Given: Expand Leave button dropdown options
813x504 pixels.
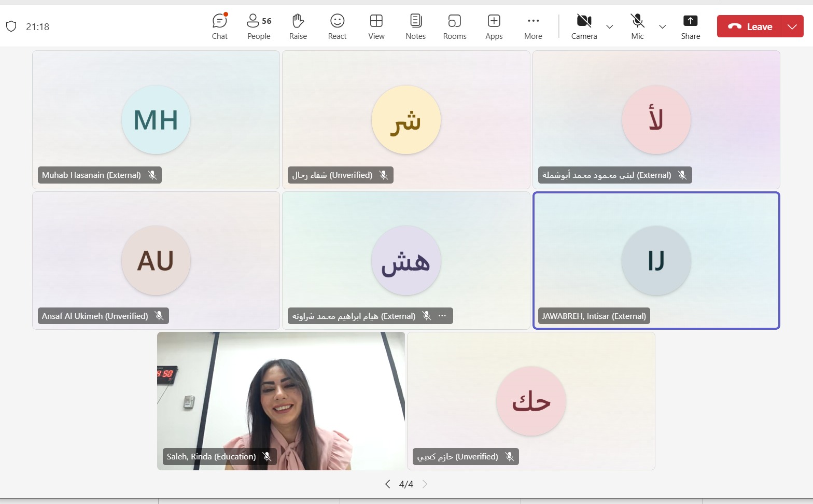Looking at the screenshot, I should coord(792,26).
